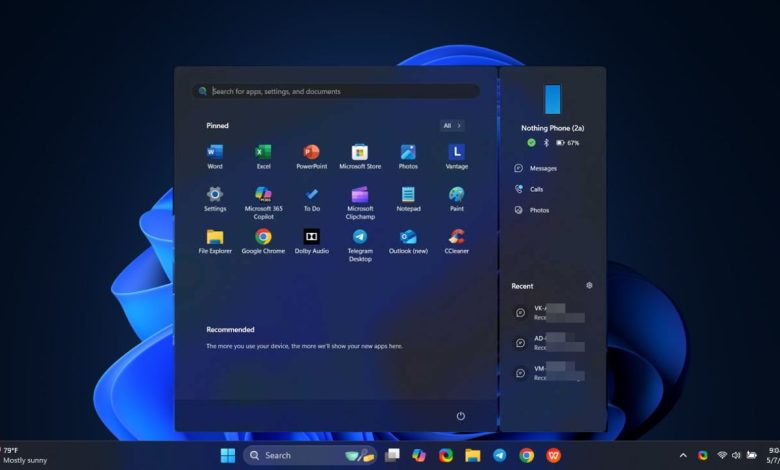Click the phone battery 67% indicator
The width and height of the screenshot is (780, 470).
(568, 143)
